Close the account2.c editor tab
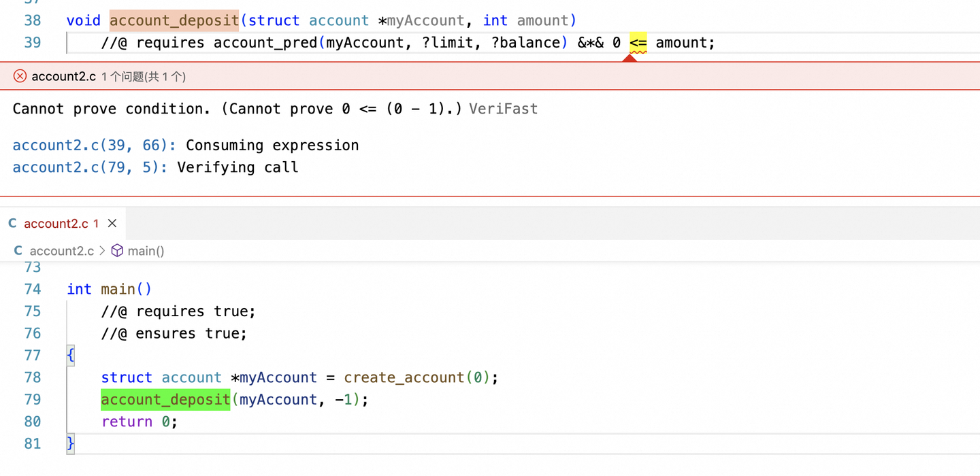The width and height of the screenshot is (980, 476). [112, 224]
